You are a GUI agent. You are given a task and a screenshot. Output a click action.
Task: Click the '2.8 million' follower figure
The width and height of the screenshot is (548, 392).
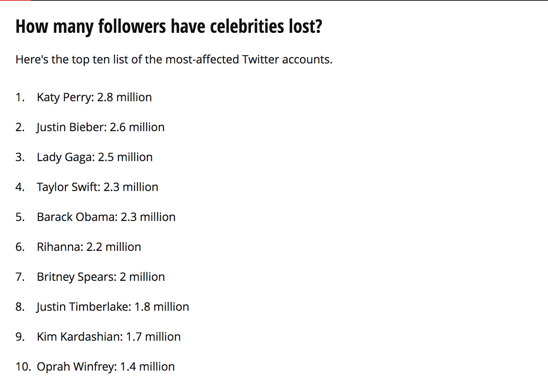pyautogui.click(x=125, y=97)
